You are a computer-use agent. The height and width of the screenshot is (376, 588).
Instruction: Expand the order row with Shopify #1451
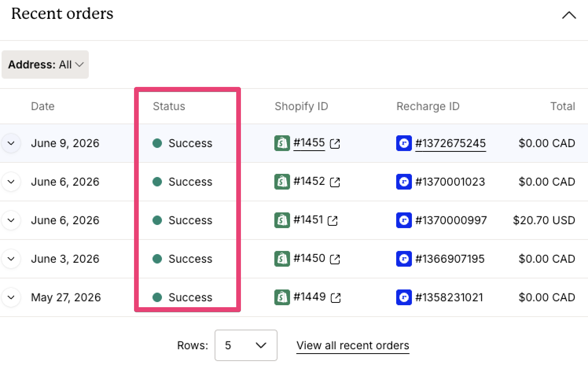coord(11,220)
